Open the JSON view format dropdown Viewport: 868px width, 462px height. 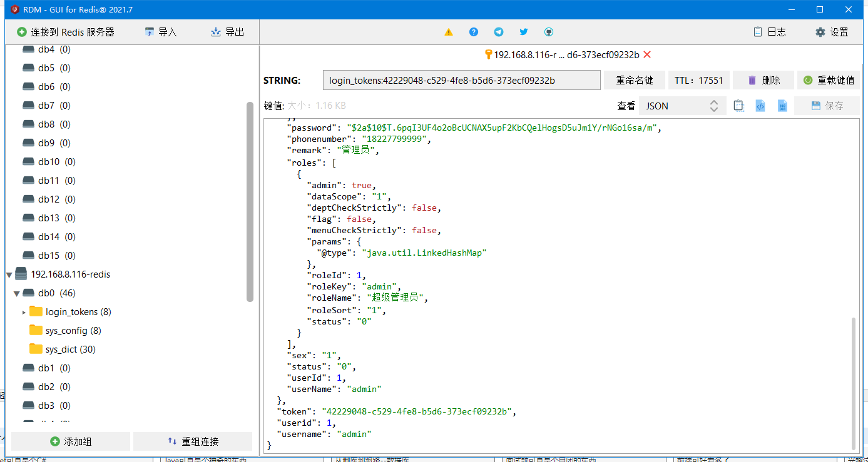(x=682, y=106)
